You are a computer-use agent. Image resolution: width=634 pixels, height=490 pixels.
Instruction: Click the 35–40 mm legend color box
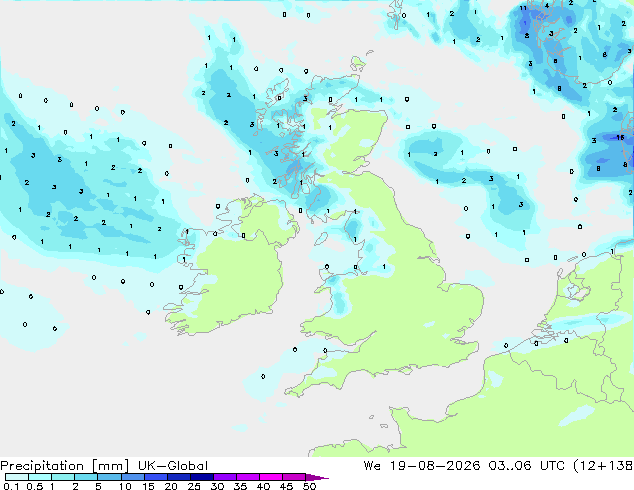tap(248, 477)
